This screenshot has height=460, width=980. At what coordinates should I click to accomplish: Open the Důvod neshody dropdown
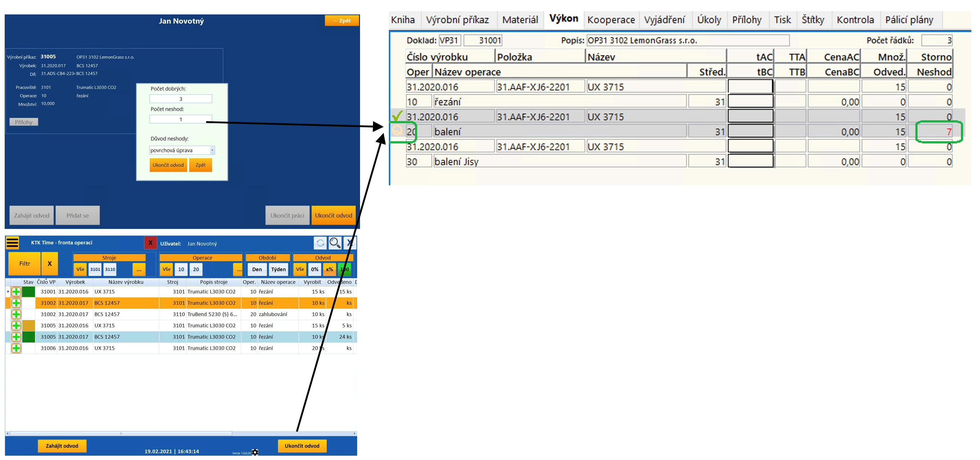212,150
